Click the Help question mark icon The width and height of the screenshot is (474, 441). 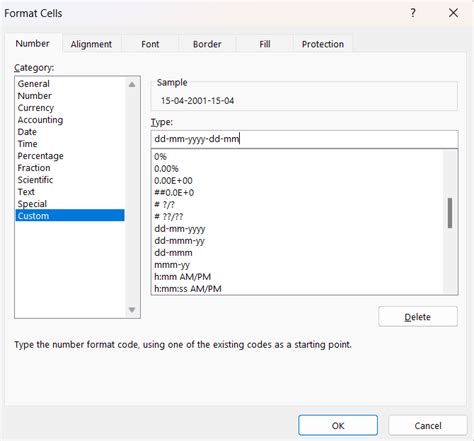point(413,13)
